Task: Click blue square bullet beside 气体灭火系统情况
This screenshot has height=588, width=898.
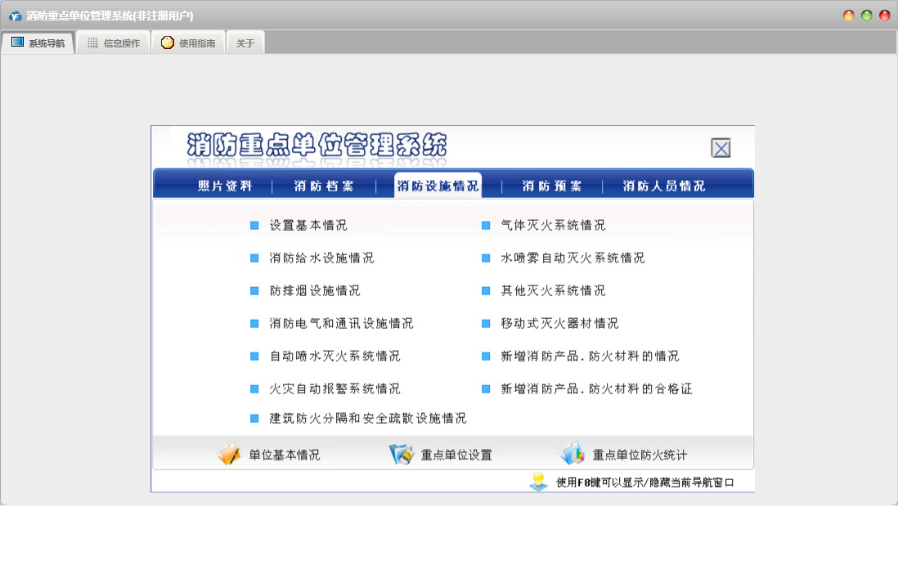Action: tap(486, 226)
